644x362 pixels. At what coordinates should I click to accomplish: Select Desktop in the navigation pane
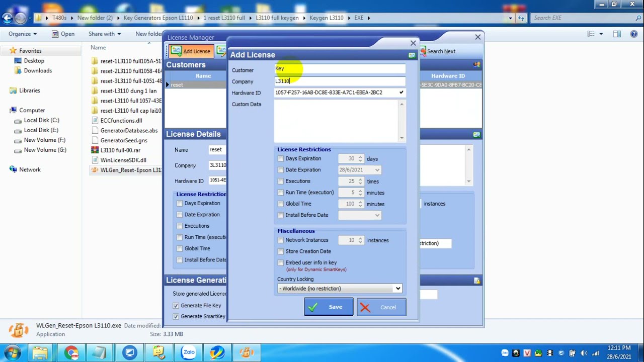pyautogui.click(x=34, y=61)
